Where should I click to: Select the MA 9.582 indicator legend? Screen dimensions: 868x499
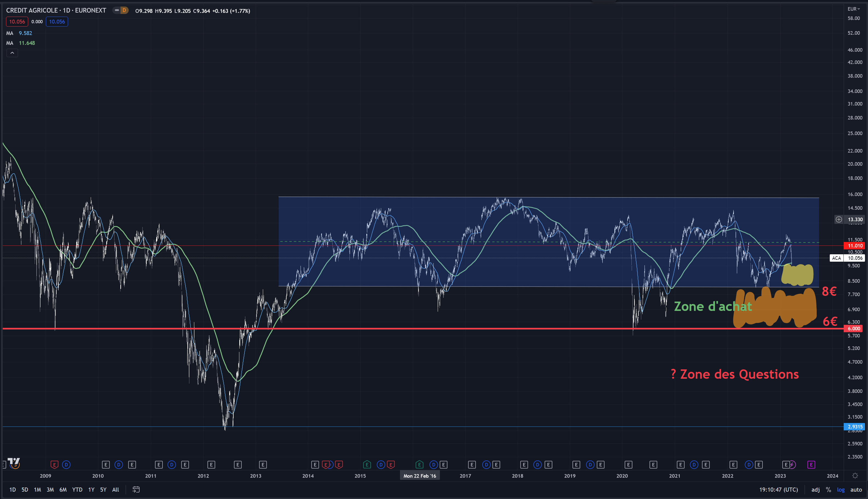pos(19,33)
